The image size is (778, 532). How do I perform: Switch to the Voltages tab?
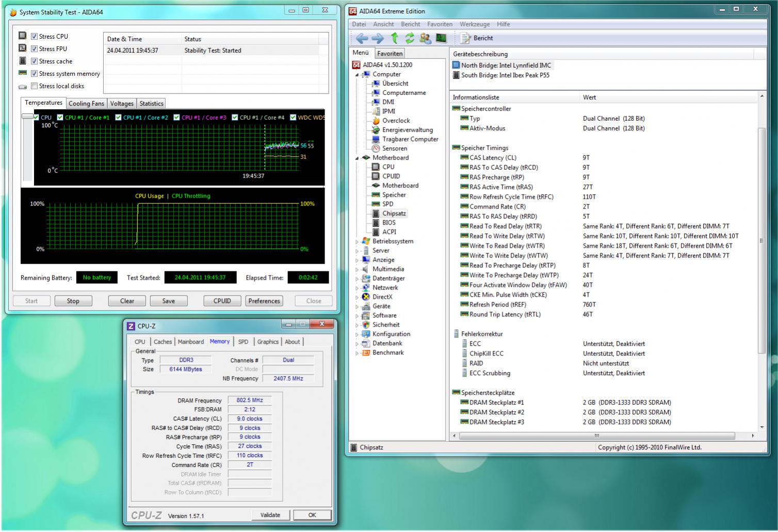coord(122,104)
